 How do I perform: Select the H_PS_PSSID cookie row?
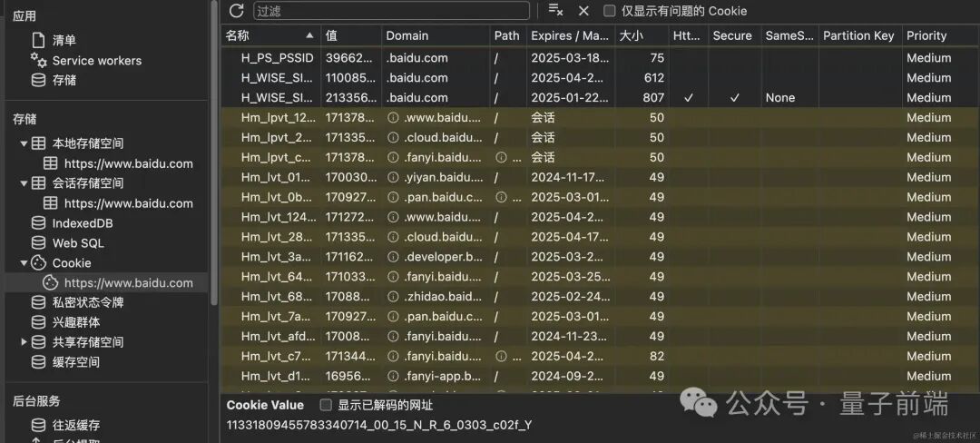[x=600, y=58]
